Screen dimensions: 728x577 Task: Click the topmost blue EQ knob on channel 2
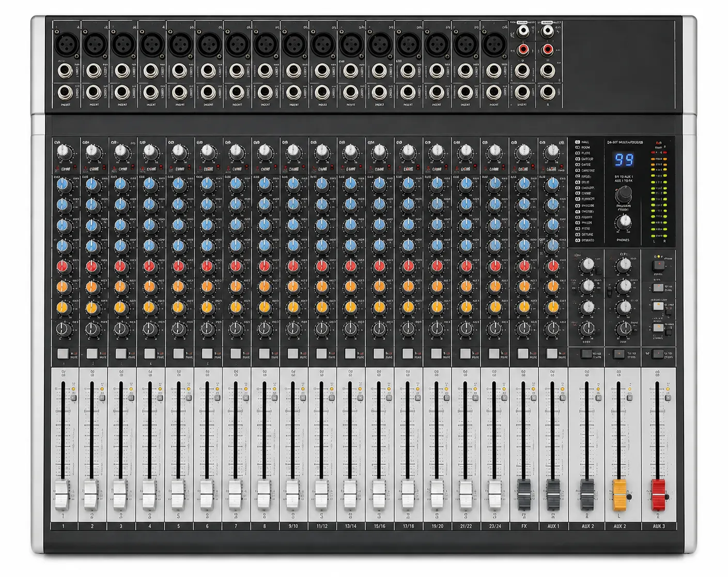(x=92, y=184)
